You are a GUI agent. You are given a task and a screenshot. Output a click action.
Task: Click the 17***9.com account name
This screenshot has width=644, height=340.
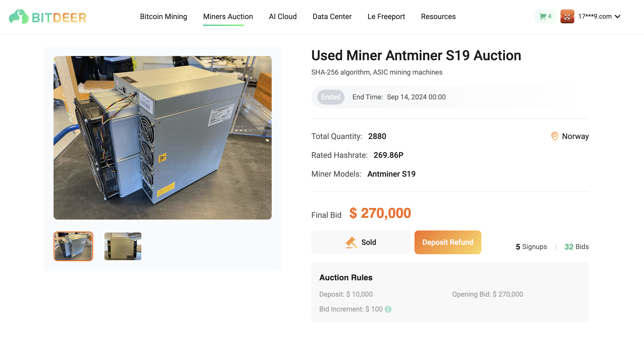pos(595,17)
